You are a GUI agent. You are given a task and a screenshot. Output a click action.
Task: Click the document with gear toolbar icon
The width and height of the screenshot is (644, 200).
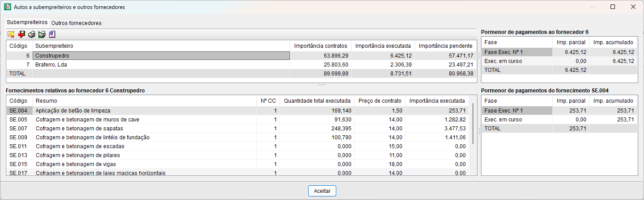(52, 34)
